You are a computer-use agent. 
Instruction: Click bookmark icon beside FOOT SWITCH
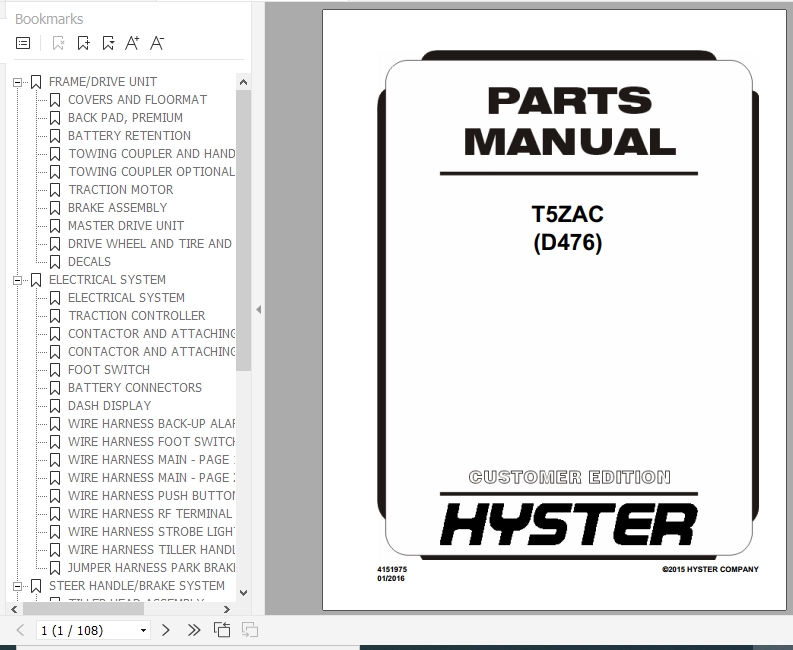coord(55,370)
